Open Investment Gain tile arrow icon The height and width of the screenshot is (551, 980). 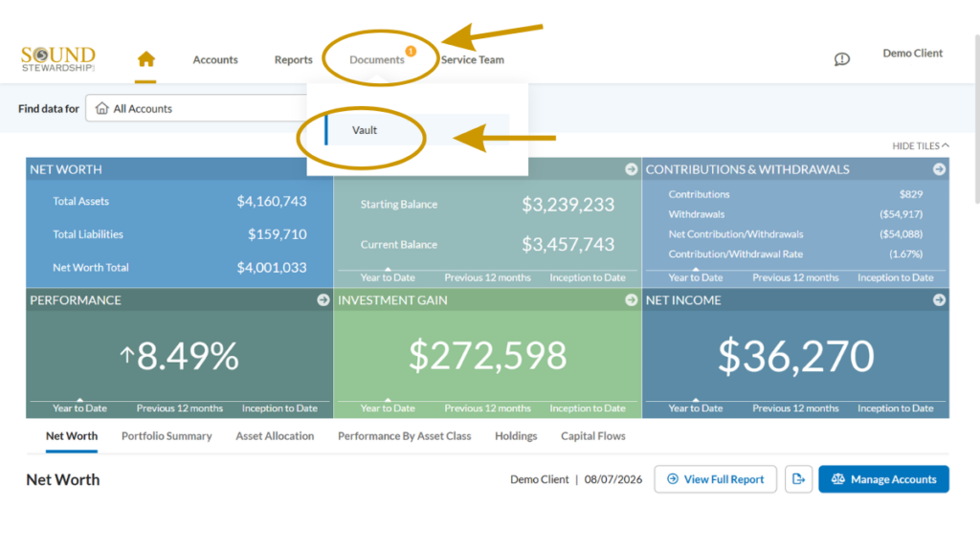632,299
